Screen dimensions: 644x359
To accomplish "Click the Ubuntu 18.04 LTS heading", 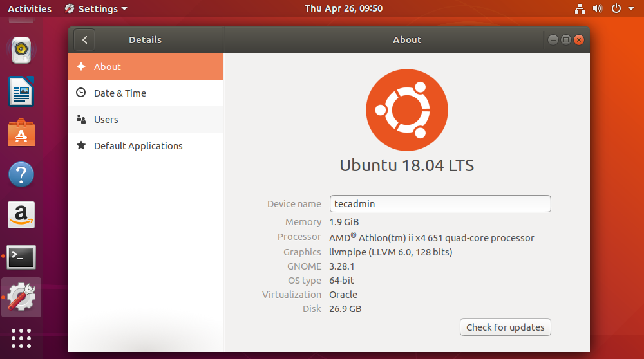I will pyautogui.click(x=406, y=165).
